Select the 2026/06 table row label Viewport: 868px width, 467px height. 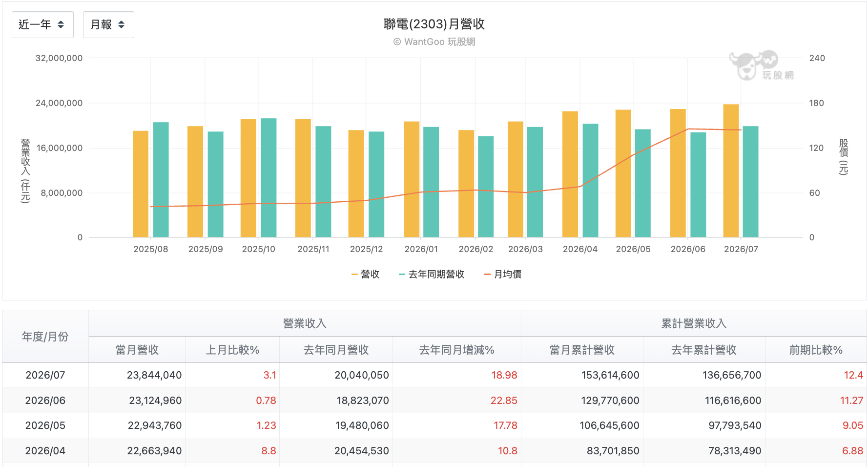[x=45, y=401]
